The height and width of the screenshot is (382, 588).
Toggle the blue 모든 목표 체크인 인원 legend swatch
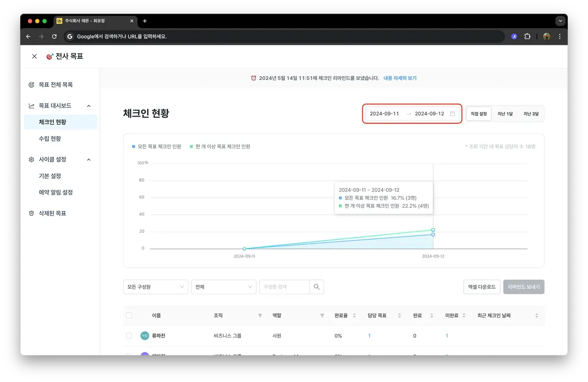point(134,147)
